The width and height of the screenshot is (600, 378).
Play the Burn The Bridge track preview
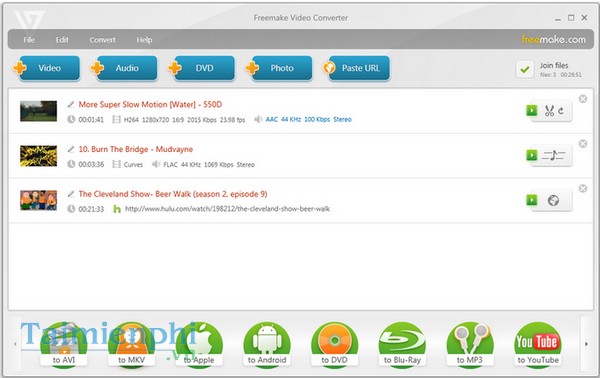(532, 155)
